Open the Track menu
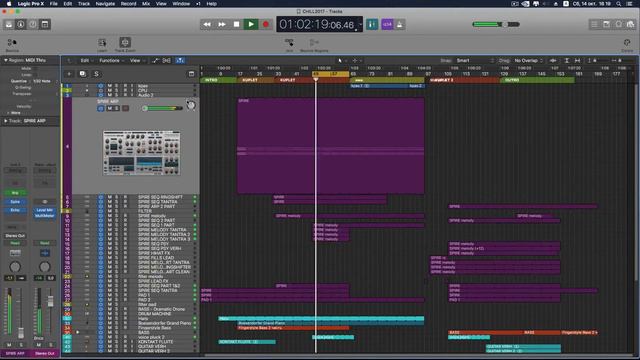The width and height of the screenshot is (640, 360). coord(84,4)
